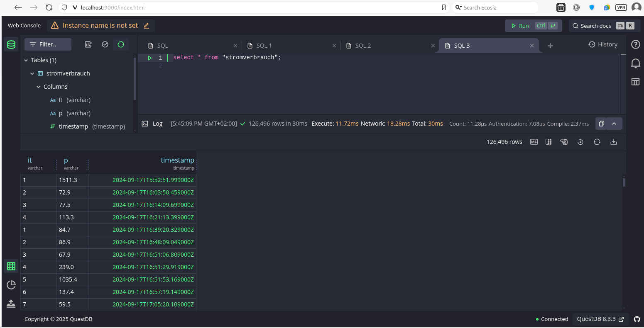
Task: Download the result as CSV
Action: [x=613, y=142]
